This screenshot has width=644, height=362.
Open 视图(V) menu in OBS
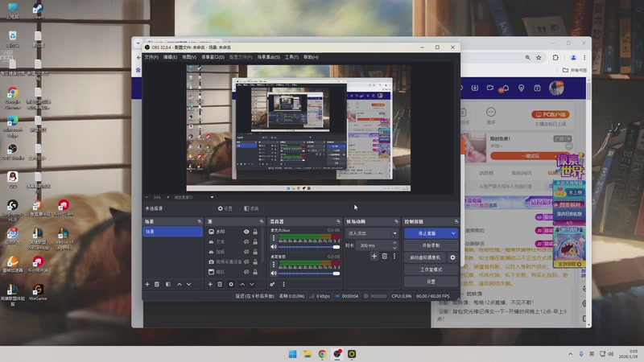(x=189, y=57)
